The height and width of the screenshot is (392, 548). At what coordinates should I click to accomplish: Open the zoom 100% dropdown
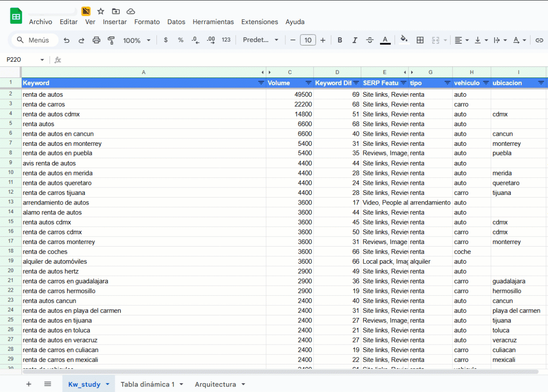coord(137,40)
